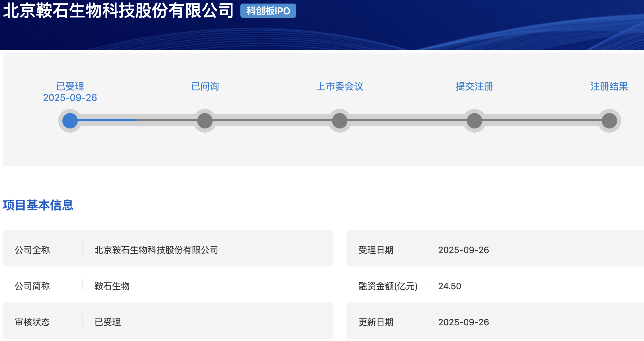644x341 pixels.
Task: Click the 2025-09-26 value beside 受理日期
Action: [x=464, y=250]
